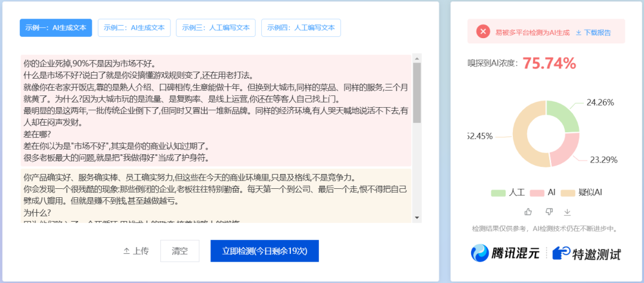Click the red X warning icon
Image resolution: width=644 pixels, height=283 pixels.
tap(483, 32)
